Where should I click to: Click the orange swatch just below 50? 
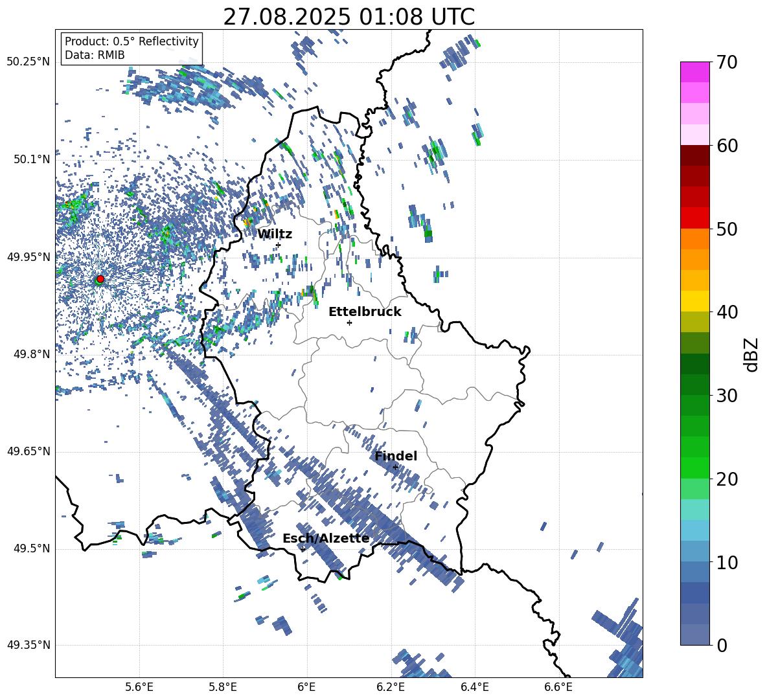coord(694,239)
